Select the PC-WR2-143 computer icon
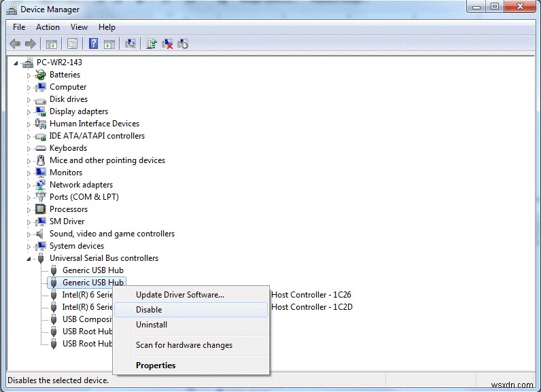The height and width of the screenshot is (392, 541). [x=27, y=63]
